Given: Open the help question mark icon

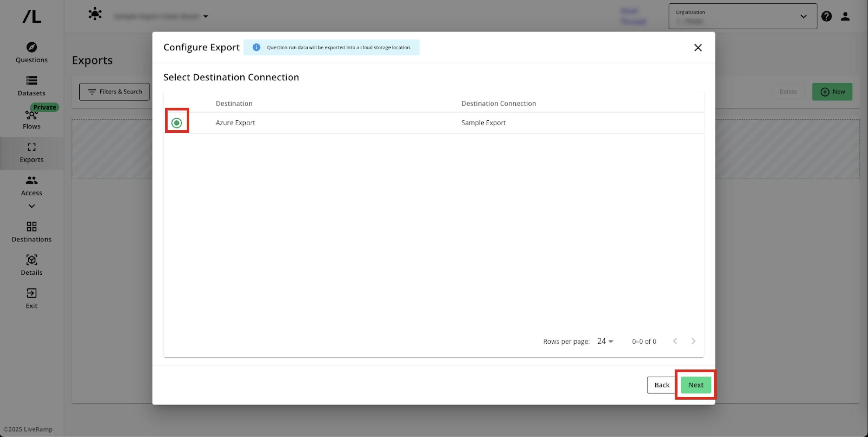Looking at the screenshot, I should point(826,16).
